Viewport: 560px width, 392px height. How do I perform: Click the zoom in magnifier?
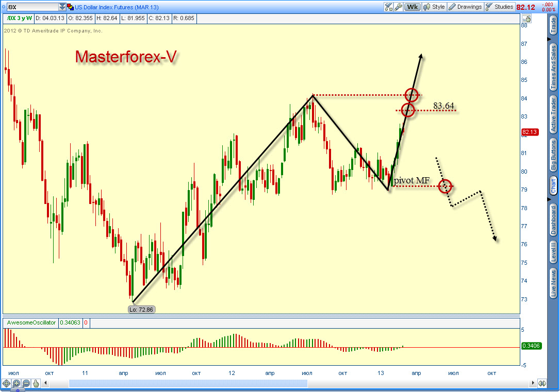(x=17, y=383)
